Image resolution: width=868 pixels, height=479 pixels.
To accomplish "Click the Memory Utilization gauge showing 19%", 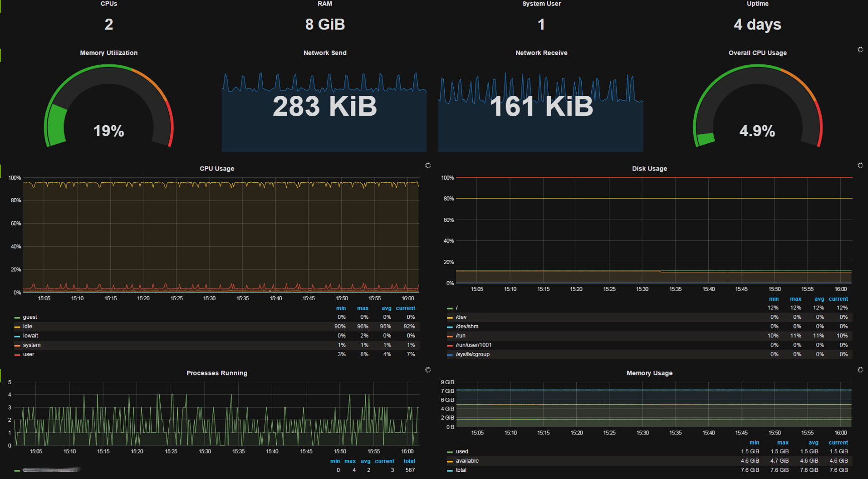I will [108, 106].
